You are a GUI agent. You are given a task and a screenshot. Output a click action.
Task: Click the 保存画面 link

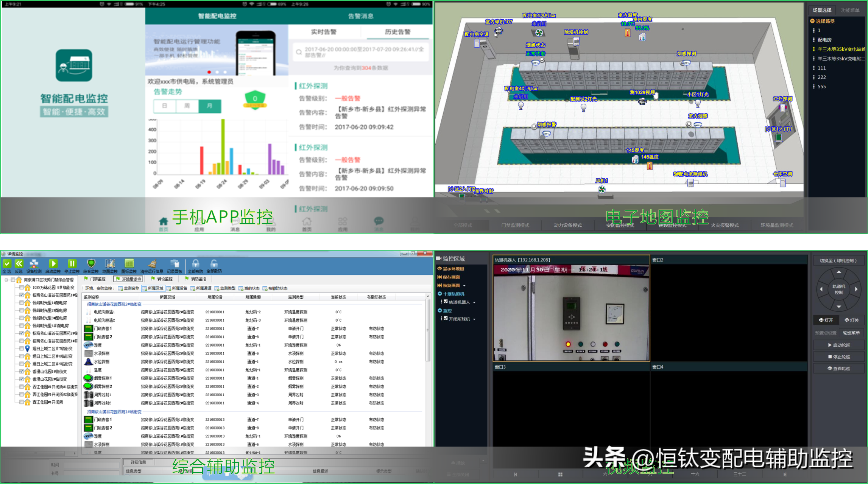point(449,277)
